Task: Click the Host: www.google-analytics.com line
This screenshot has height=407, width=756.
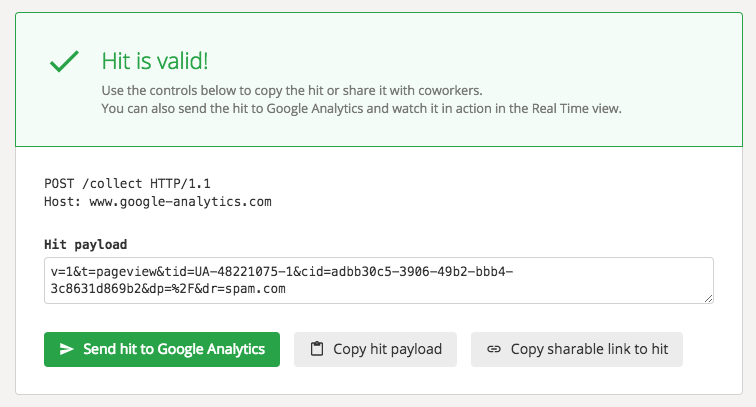Action: tap(158, 202)
